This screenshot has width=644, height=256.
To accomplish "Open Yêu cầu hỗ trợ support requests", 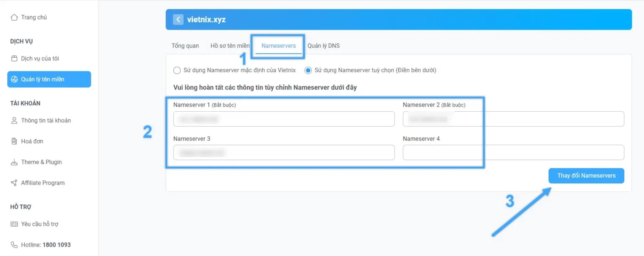I will [x=40, y=224].
